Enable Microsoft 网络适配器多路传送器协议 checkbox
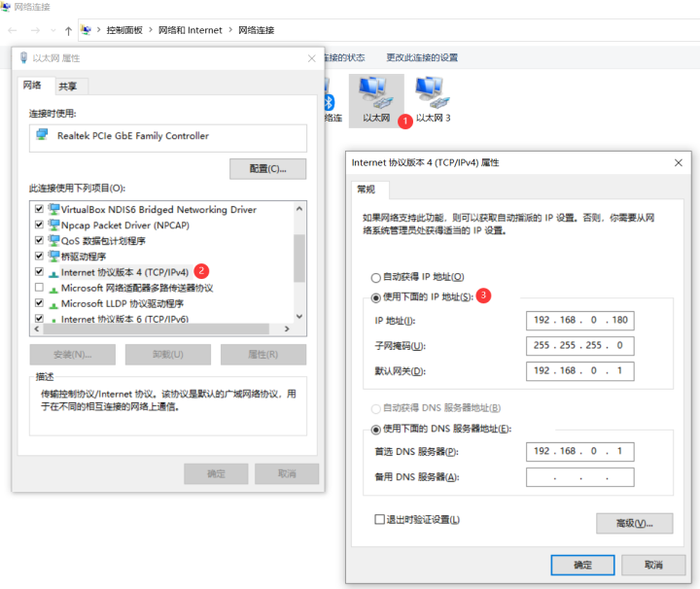Viewport: 700px width, 589px height. (x=39, y=288)
